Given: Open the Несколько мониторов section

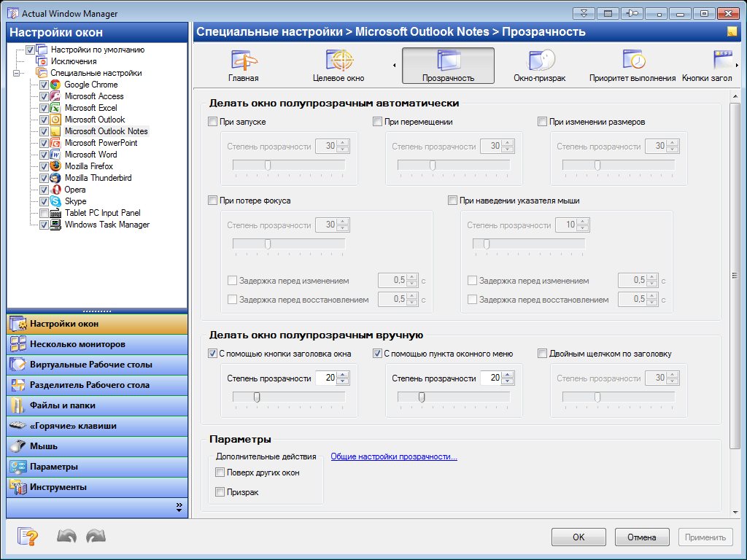Looking at the screenshot, I should [x=77, y=344].
